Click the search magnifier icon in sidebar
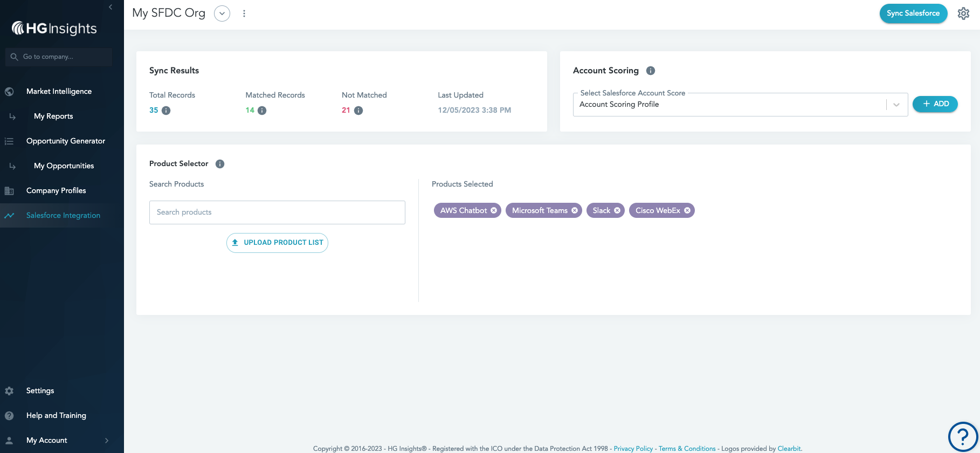Viewport: 980px width, 453px height. click(14, 57)
